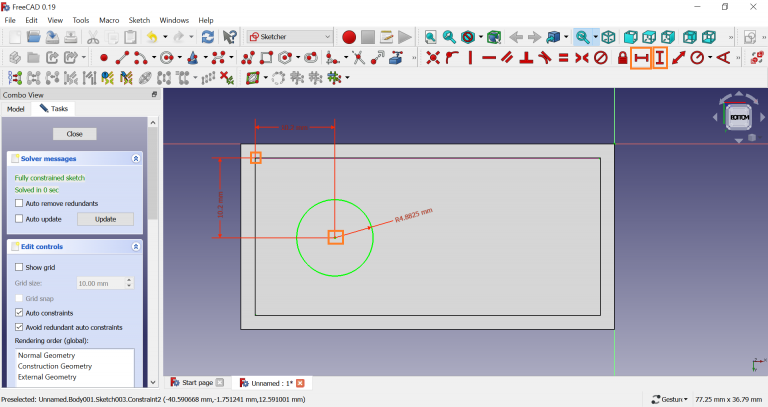Select the vertical distance constraint tool
The image size is (768, 407).
[660, 58]
